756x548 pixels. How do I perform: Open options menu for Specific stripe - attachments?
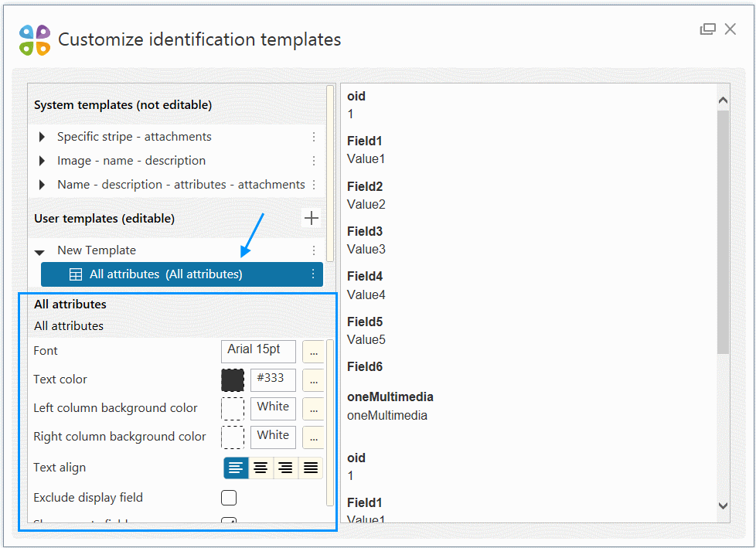pyautogui.click(x=314, y=137)
